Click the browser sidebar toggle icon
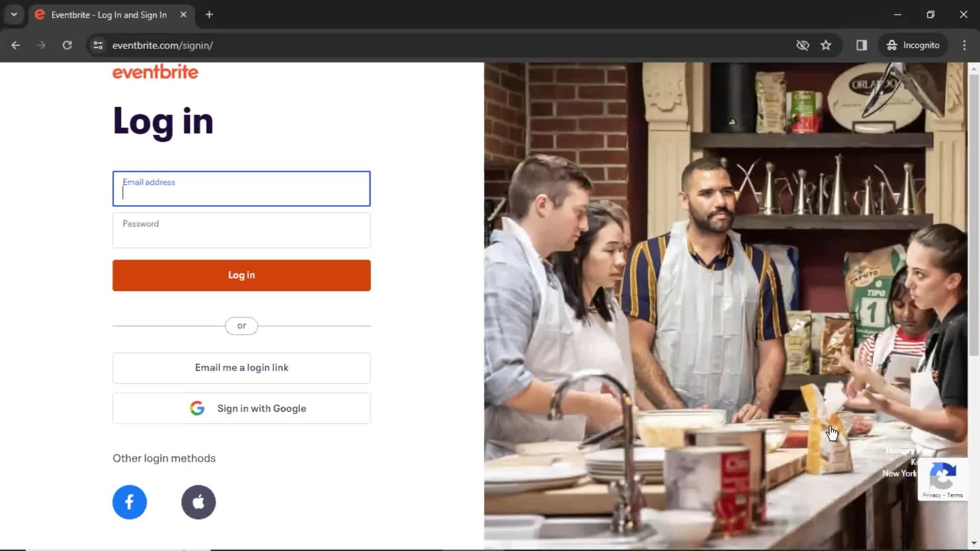980x551 pixels. (862, 45)
